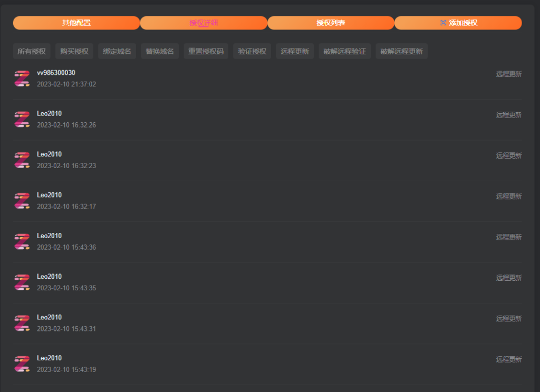Open the 授权列表 tab
540x392 pixels.
(x=331, y=23)
